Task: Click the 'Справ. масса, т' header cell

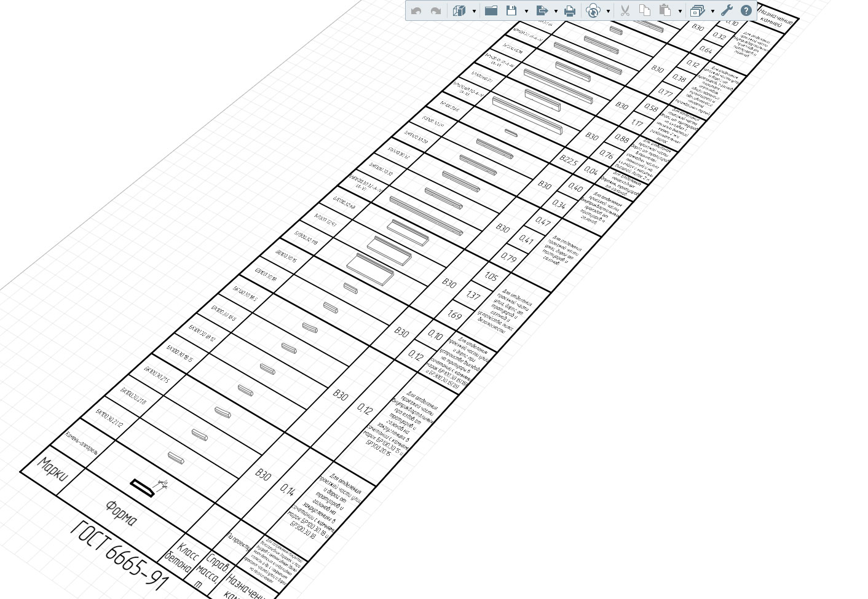Action: (211, 571)
